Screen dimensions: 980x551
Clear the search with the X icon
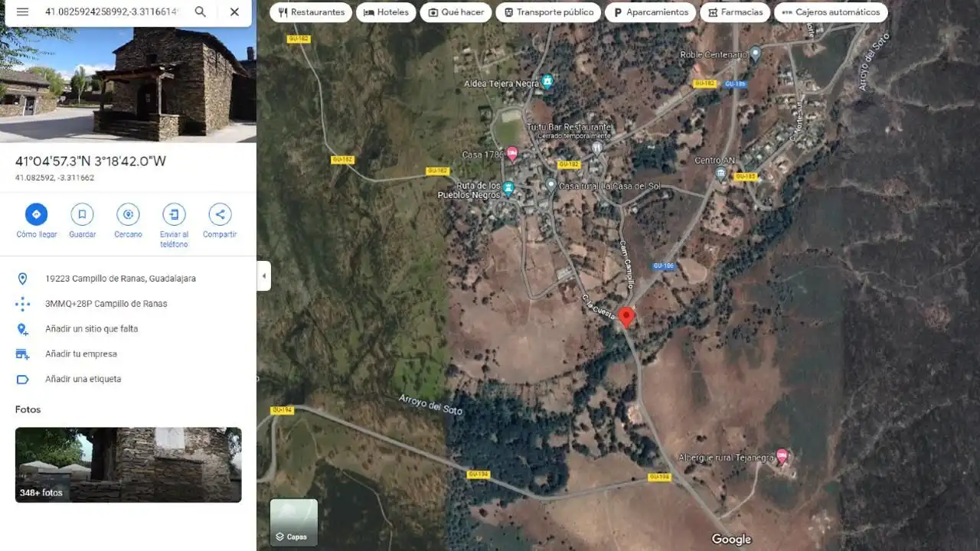click(x=234, y=12)
